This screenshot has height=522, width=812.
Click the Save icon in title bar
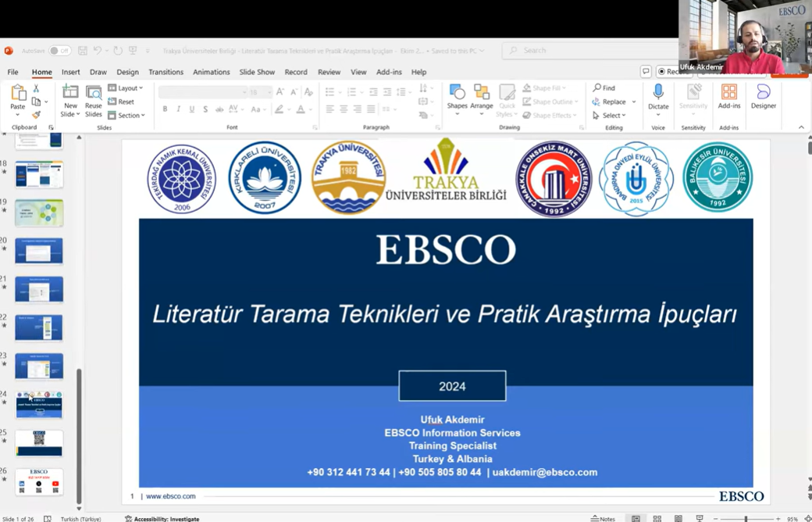click(x=82, y=50)
